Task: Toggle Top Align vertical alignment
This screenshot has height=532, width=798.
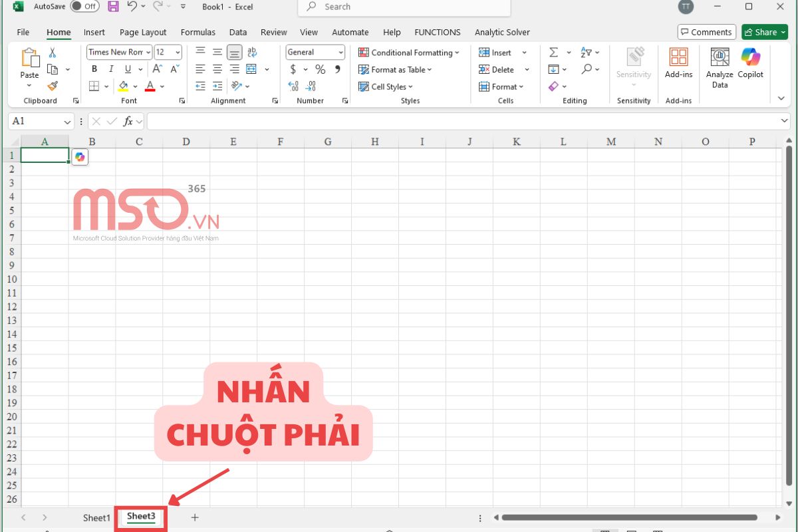Action: (200, 53)
